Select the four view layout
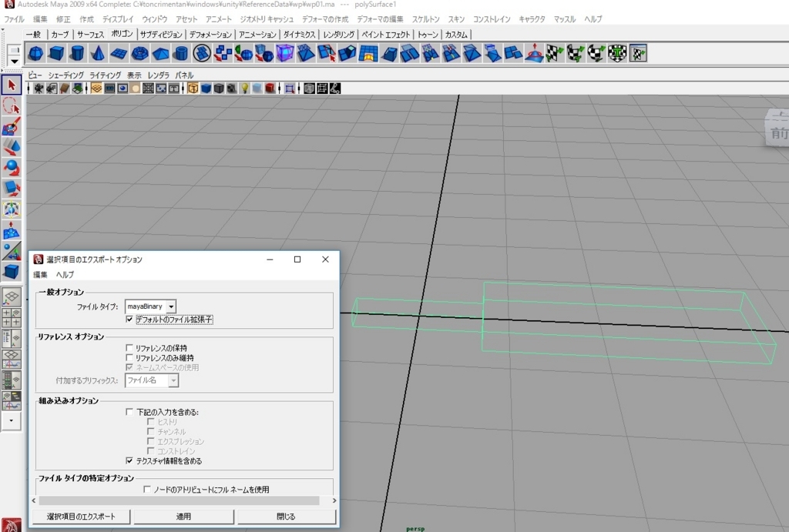The height and width of the screenshot is (532, 789). coord(12,317)
